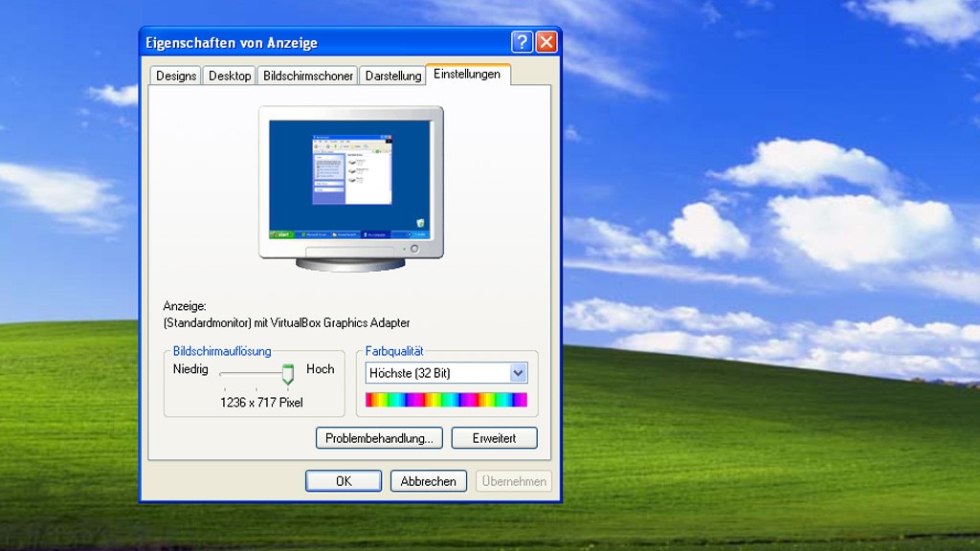Cancel using the Abbrechen button

pyautogui.click(x=429, y=481)
